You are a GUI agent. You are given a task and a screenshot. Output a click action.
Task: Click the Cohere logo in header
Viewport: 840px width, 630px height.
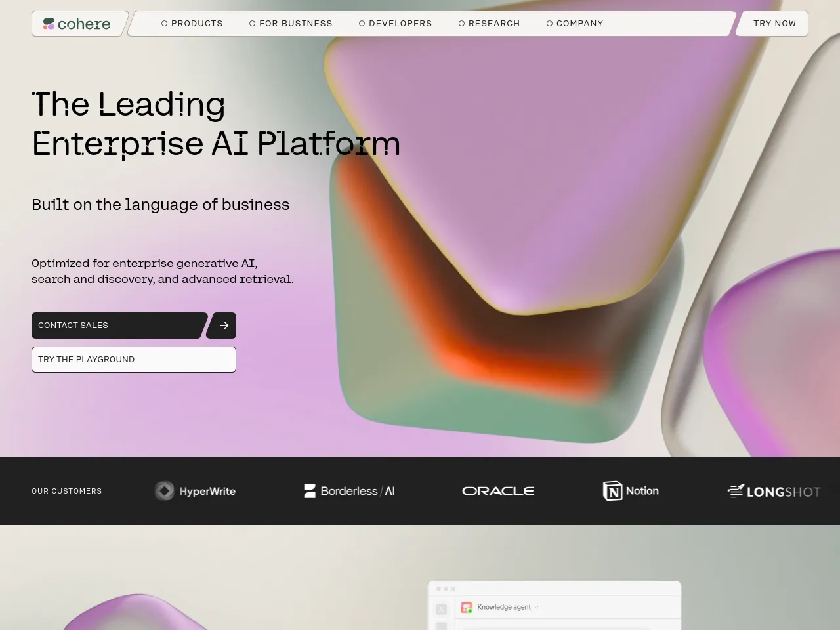77,24
